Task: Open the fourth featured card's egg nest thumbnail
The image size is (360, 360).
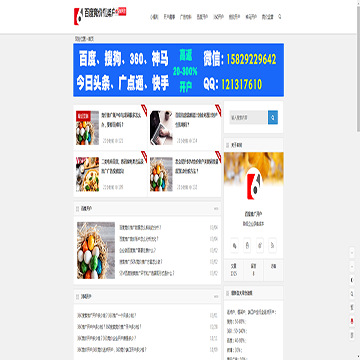Action: [x=161, y=174]
